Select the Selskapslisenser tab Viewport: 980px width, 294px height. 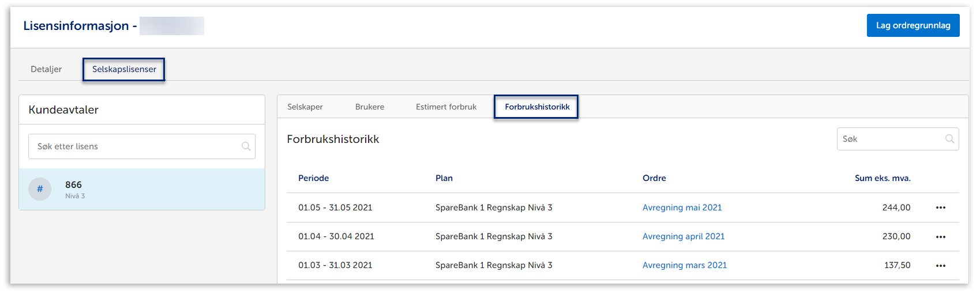124,69
